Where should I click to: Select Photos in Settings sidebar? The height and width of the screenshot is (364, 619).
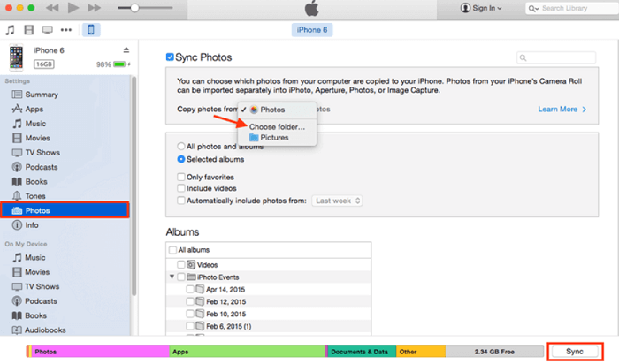65,210
